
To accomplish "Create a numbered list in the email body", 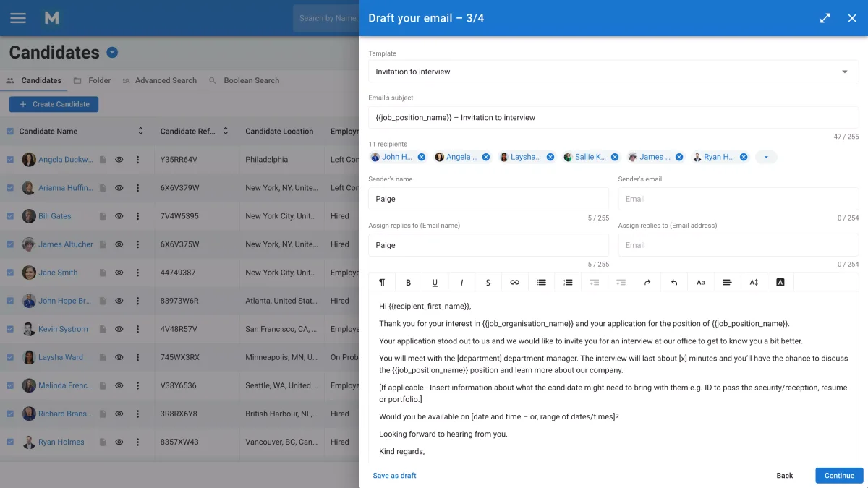I will coord(568,282).
